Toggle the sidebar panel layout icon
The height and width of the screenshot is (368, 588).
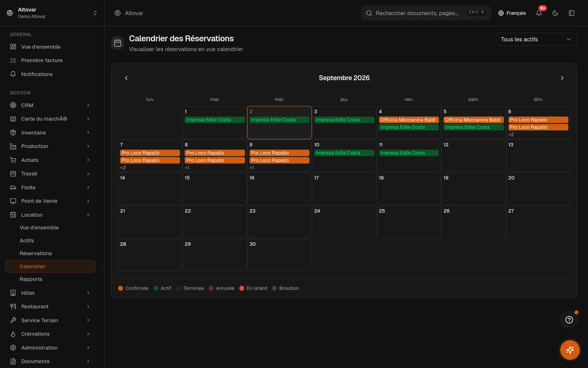click(571, 13)
